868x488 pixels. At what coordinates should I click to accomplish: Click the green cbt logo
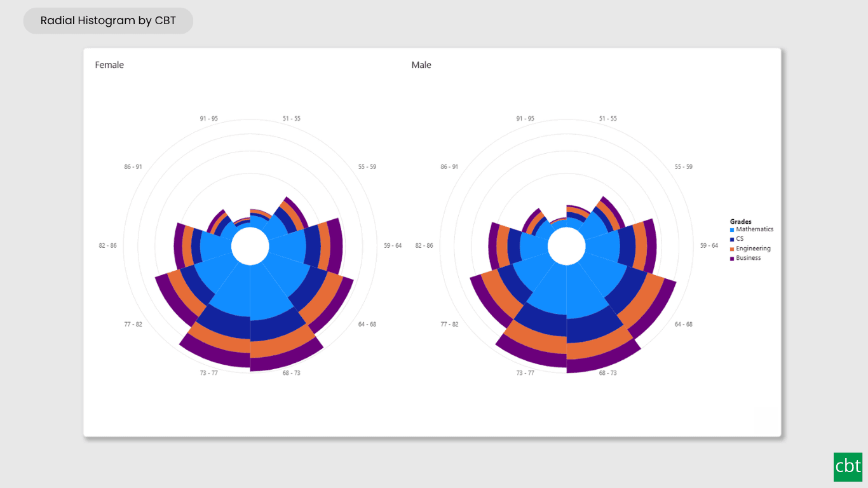point(848,467)
